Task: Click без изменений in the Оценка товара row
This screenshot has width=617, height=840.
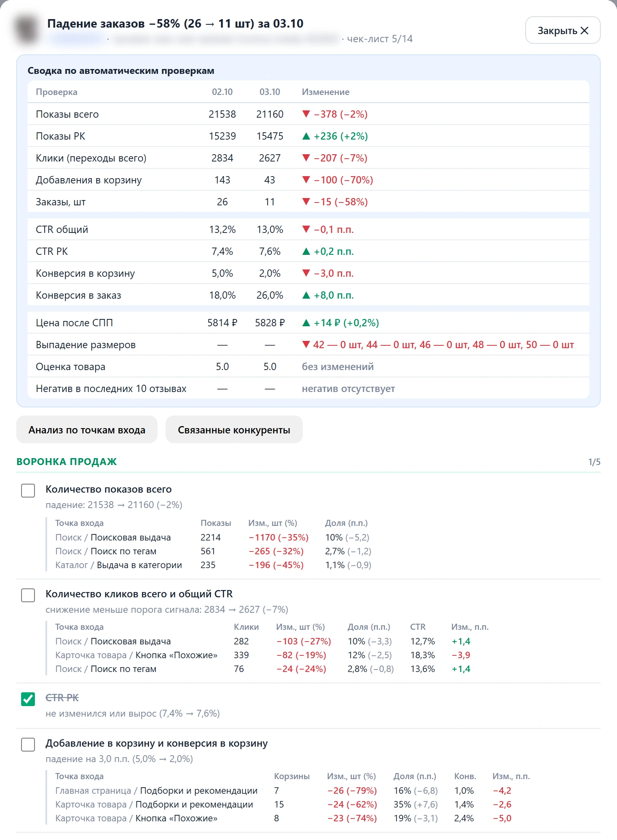Action: pos(338,366)
